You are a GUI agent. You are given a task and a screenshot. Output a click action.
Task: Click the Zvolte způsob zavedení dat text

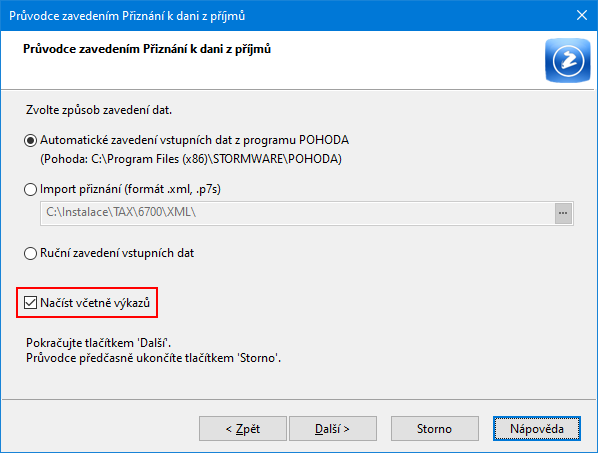tap(99, 110)
